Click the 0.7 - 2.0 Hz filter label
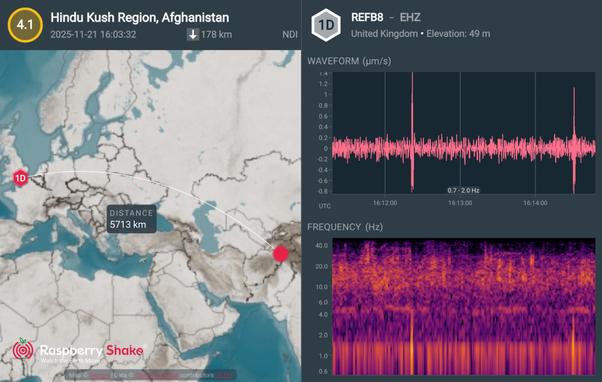The height and width of the screenshot is (382, 602). [x=463, y=190]
